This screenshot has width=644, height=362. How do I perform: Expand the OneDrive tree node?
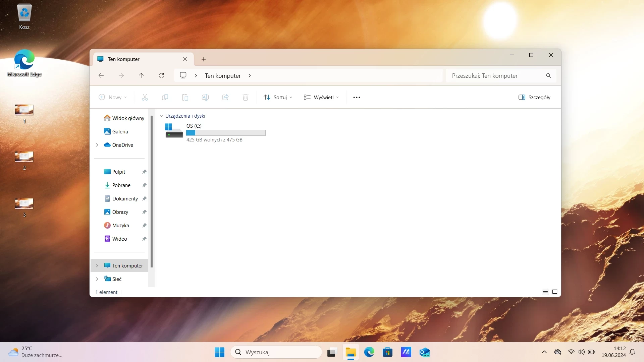pyautogui.click(x=97, y=145)
